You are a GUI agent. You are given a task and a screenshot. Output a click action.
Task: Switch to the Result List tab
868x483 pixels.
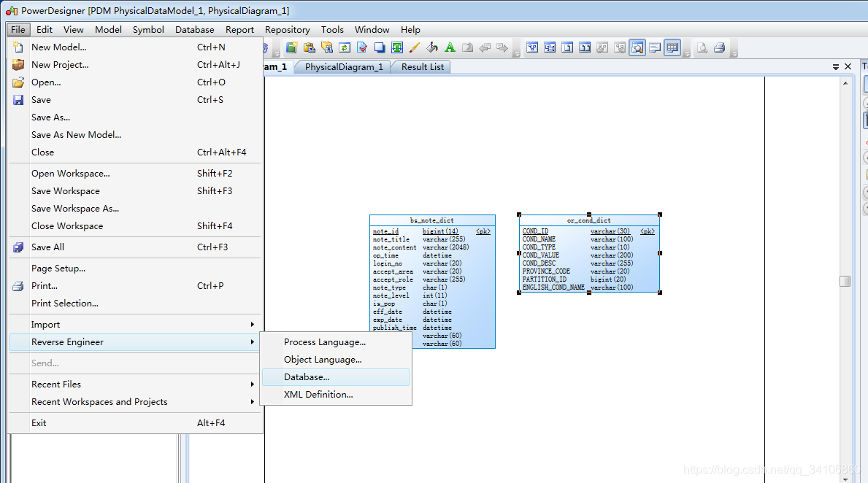[423, 67]
